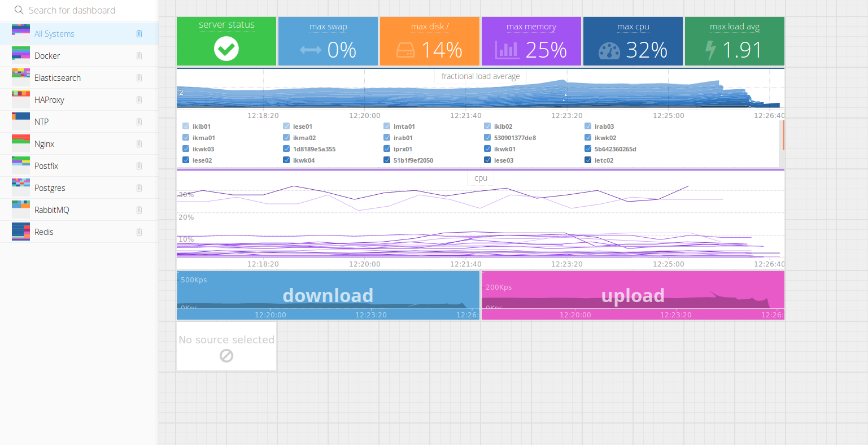
Task: Click the max memory tile title
Action: pyautogui.click(x=531, y=27)
